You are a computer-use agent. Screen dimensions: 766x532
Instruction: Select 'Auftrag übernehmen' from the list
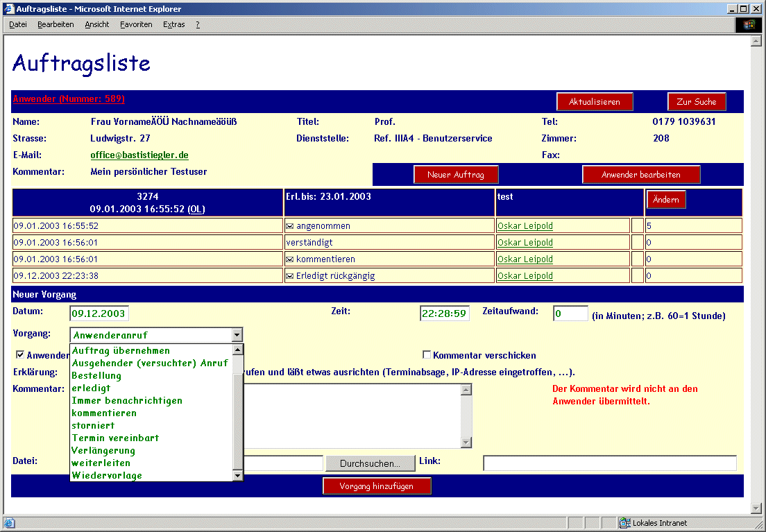121,351
